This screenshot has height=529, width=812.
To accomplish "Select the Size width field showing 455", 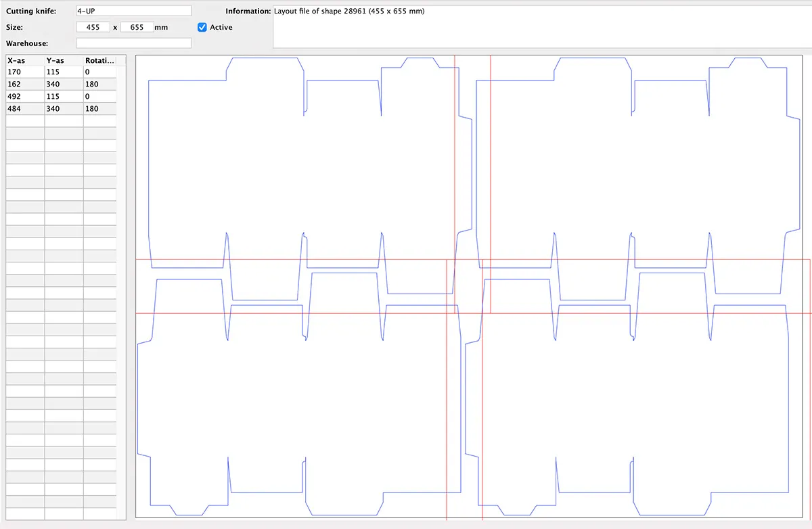I will (x=93, y=27).
